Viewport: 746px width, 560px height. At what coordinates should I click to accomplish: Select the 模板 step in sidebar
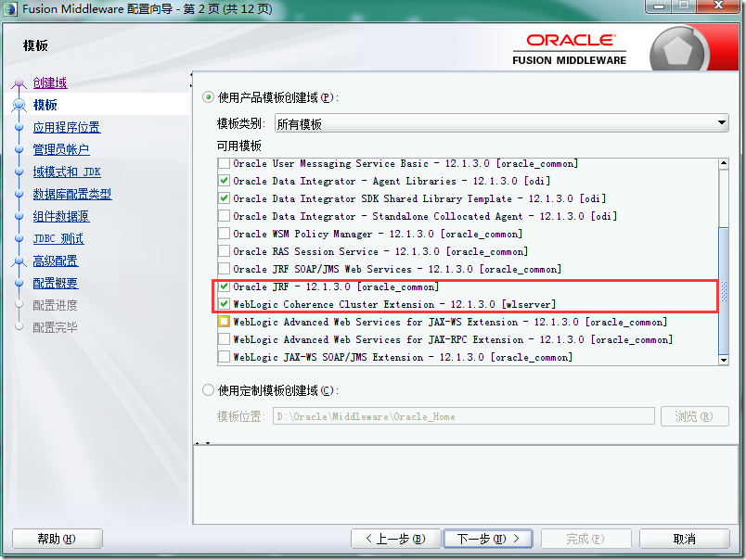[45, 105]
